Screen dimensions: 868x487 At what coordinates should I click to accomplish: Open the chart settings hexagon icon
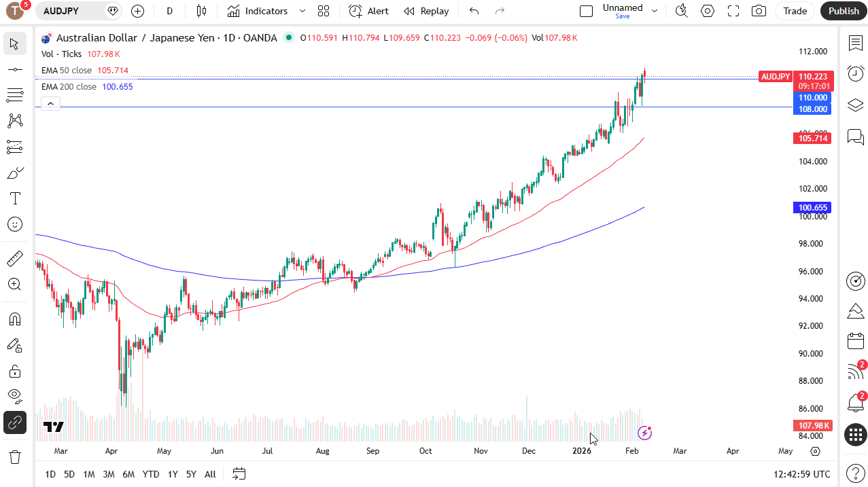coord(708,11)
